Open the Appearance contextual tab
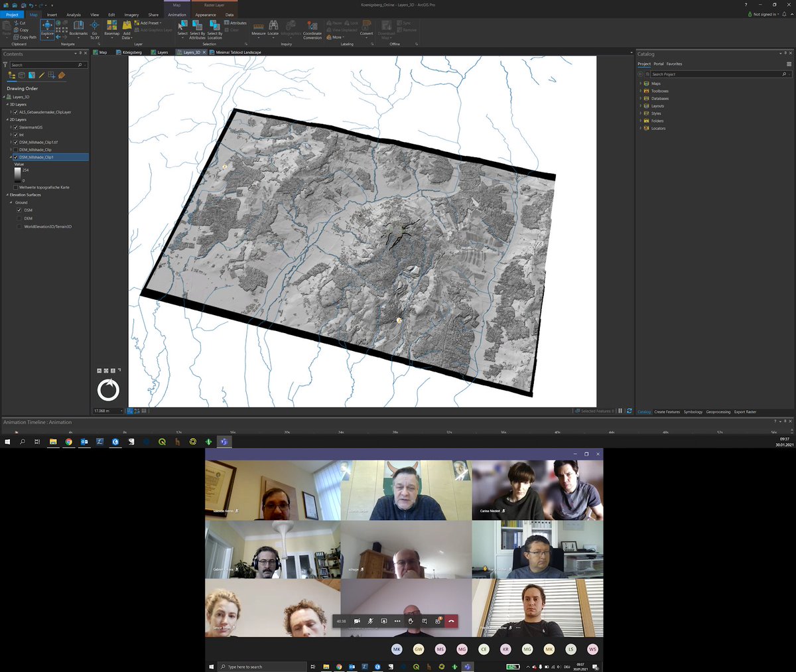Viewport: 796px width, 672px height. coord(206,15)
